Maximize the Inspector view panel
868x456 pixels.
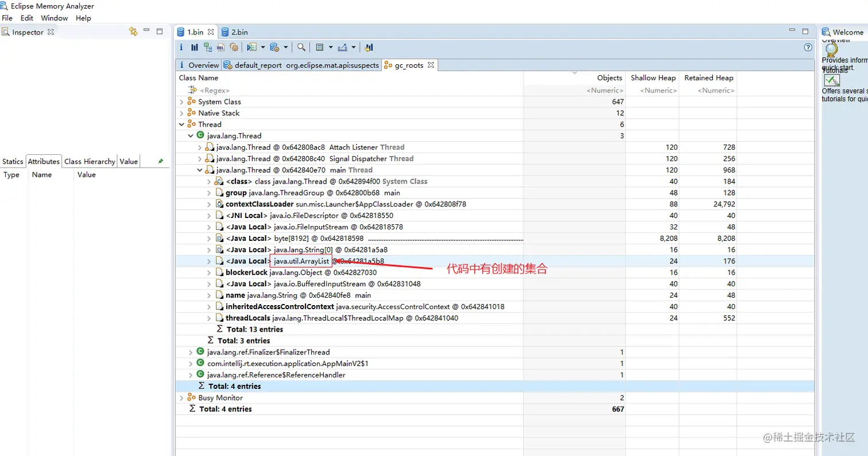click(160, 31)
